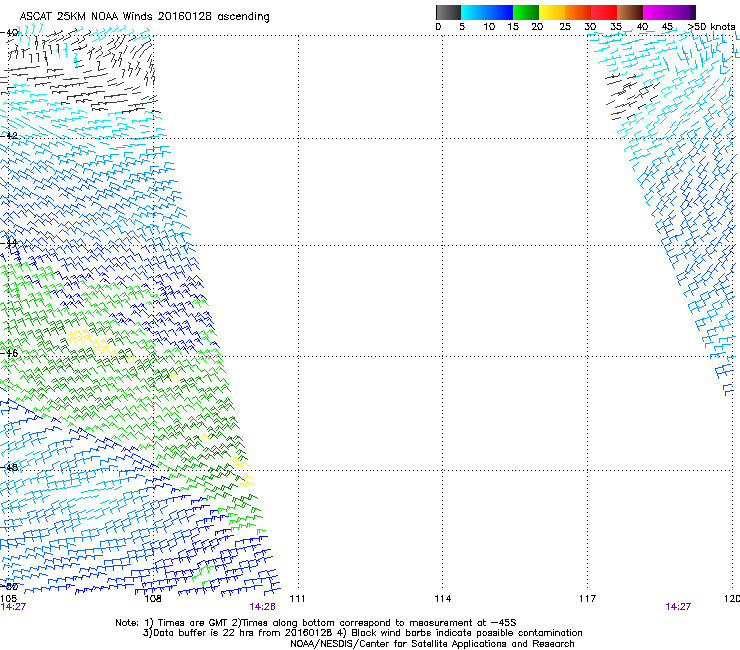Image resolution: width=740 pixels, height=650 pixels.
Task: Click the latitude label '-42'
Action: click(x=9, y=135)
